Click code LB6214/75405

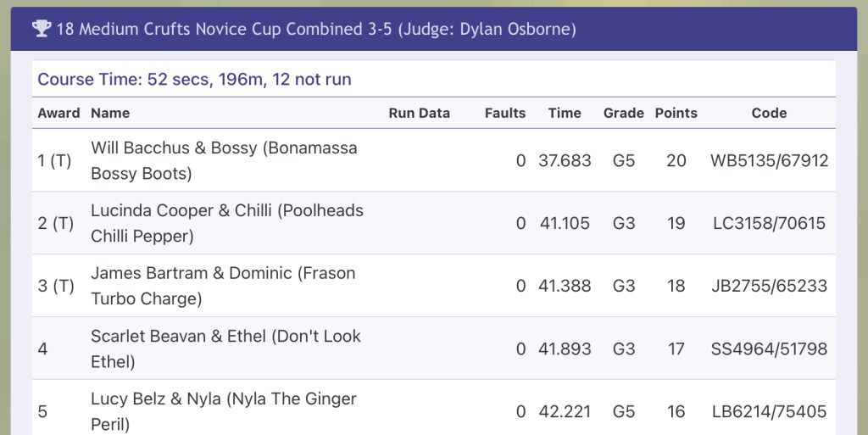click(769, 411)
